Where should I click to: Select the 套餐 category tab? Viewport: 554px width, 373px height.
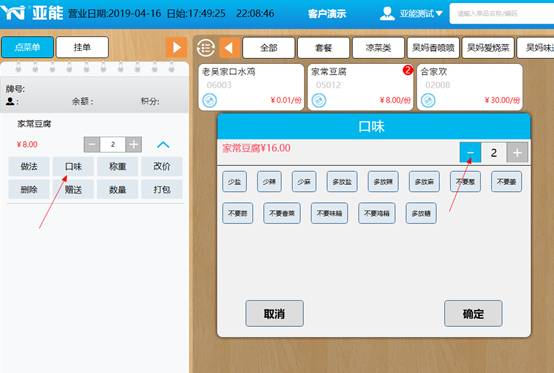(323, 48)
